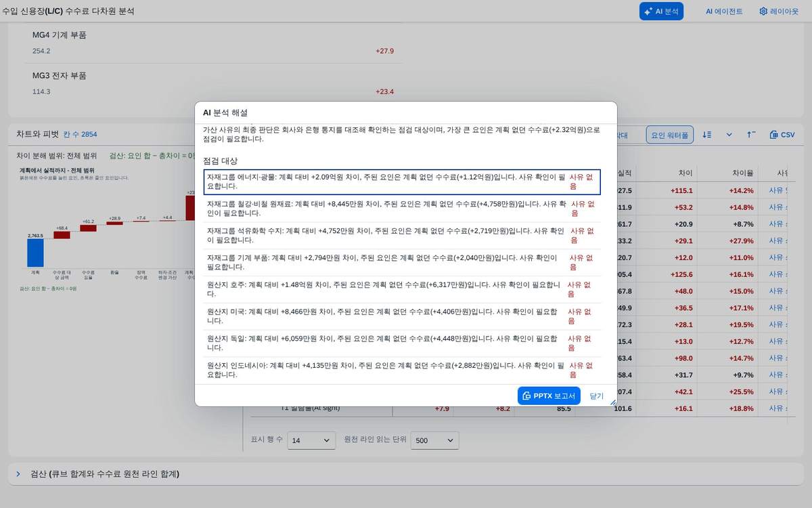Select the 원산지 미국 inspection item
The width and height of the screenshot is (812, 508).
(x=402, y=316)
